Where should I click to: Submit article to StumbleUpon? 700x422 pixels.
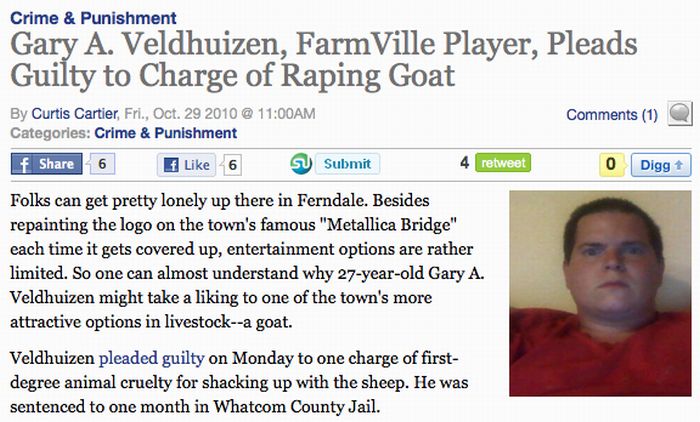tap(347, 163)
